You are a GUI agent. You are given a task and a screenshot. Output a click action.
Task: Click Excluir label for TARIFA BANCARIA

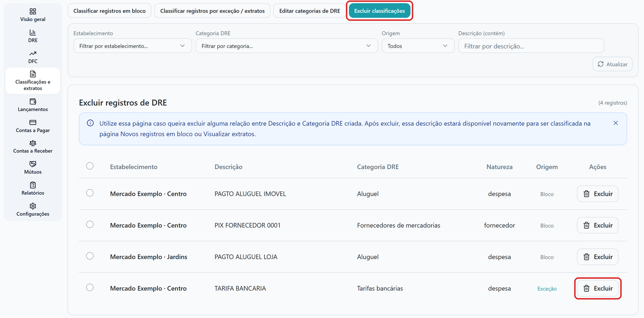pos(603,288)
